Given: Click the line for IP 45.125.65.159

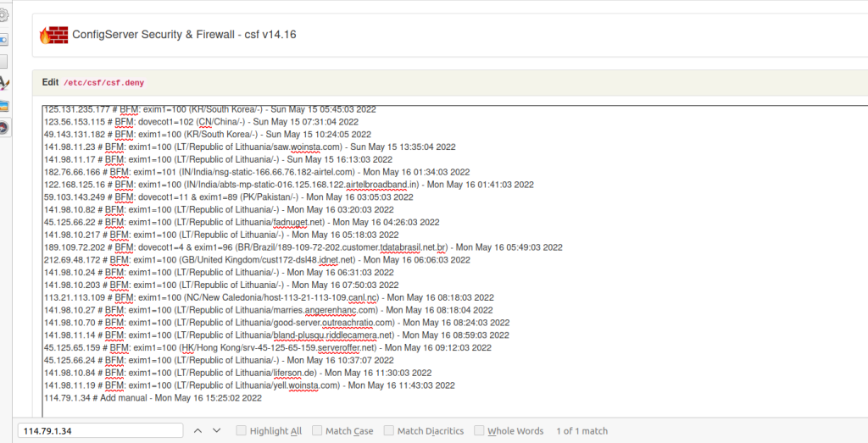Looking at the screenshot, I should coord(267,348).
